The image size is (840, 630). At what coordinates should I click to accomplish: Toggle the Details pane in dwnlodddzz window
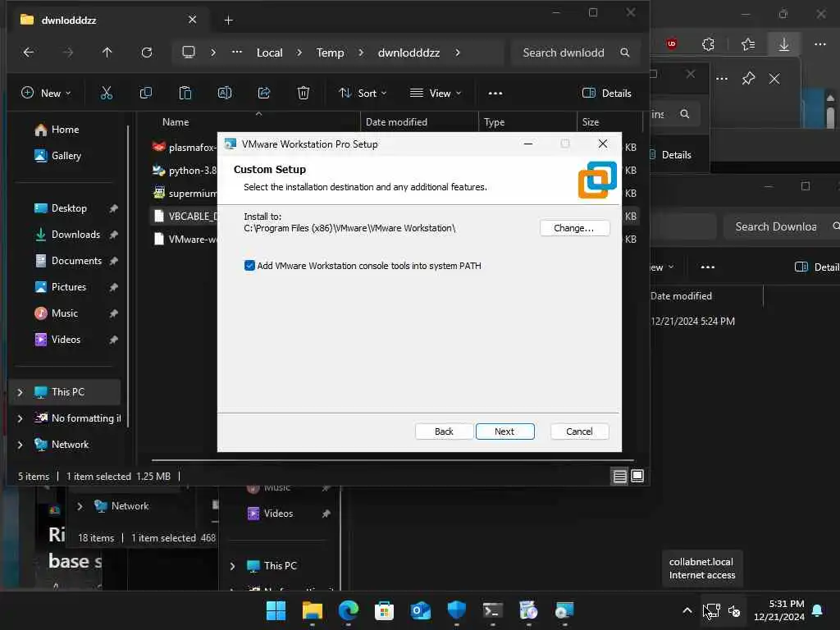[x=606, y=94]
